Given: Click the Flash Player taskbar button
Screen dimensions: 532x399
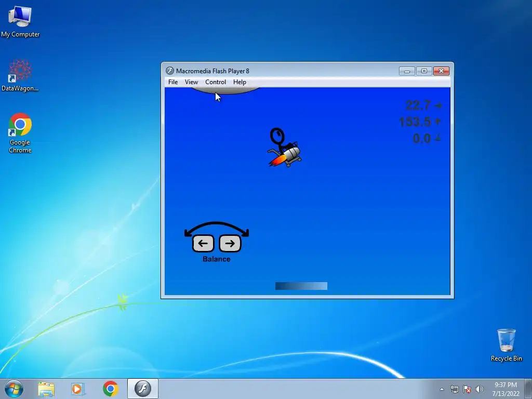Looking at the screenshot, I should [142, 389].
